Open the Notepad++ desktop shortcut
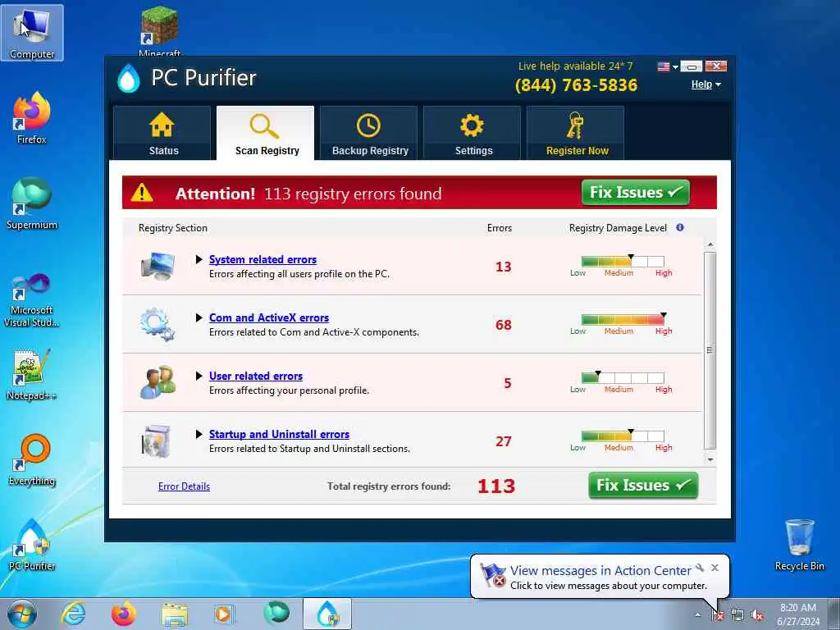The image size is (840, 630). (x=32, y=375)
